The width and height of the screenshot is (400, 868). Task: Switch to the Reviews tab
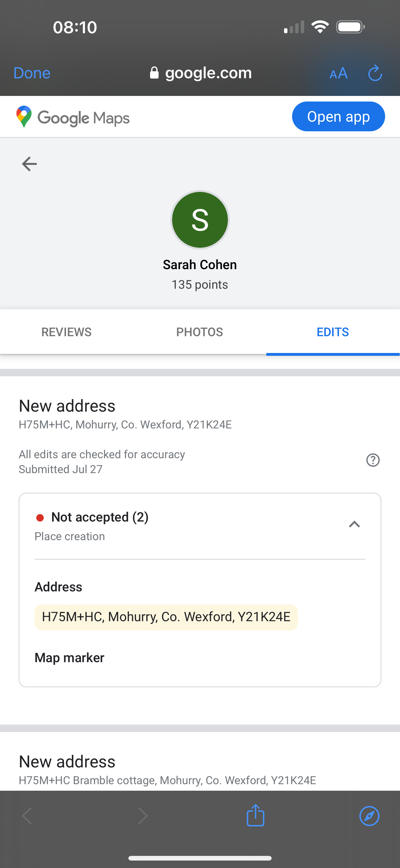[x=66, y=332]
